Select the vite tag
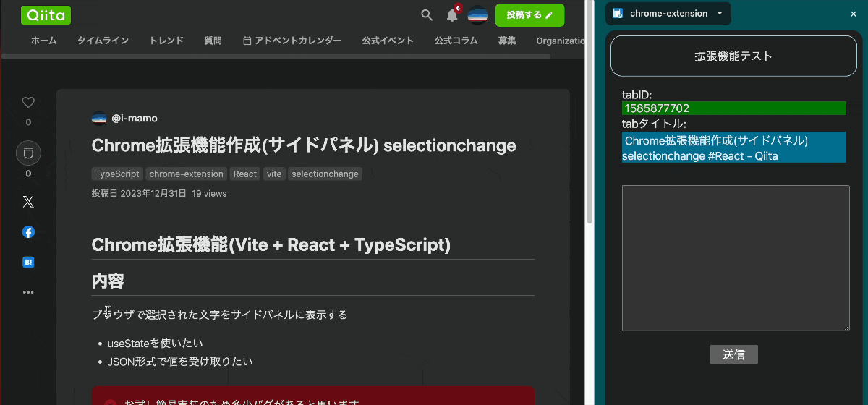This screenshot has width=868, height=405. [274, 174]
